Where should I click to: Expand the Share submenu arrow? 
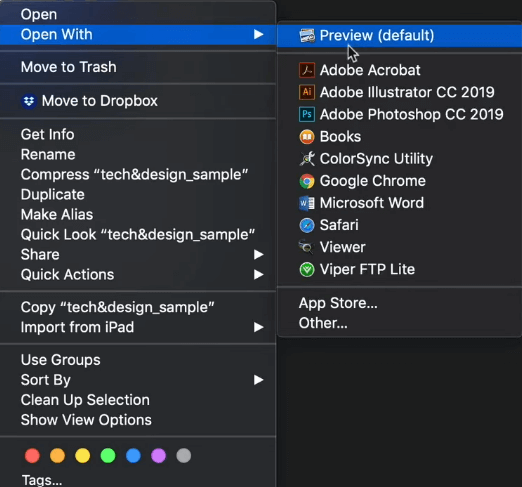click(x=258, y=255)
